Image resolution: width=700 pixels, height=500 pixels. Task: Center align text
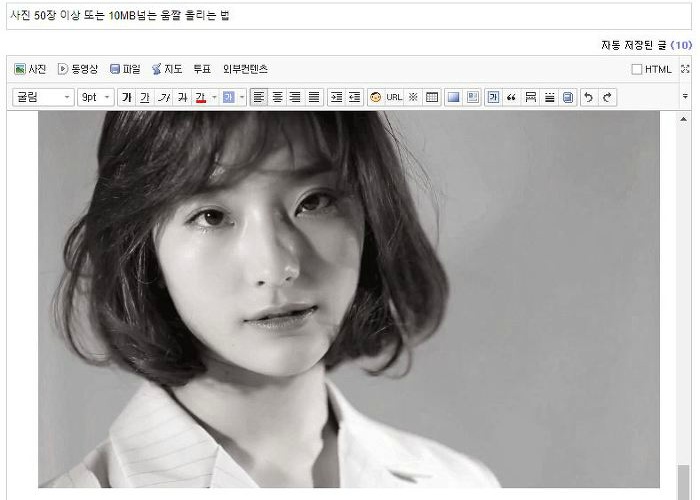[277, 97]
